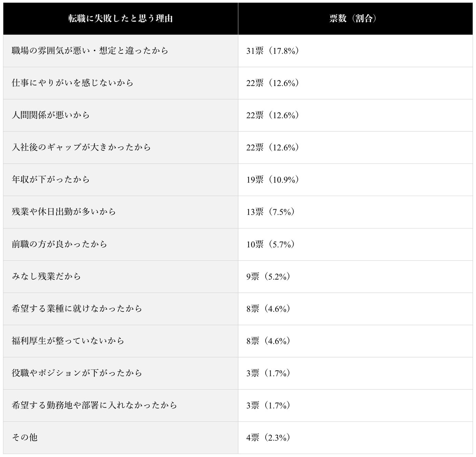Click the 前職の方が良かったから row label

(x=60, y=244)
